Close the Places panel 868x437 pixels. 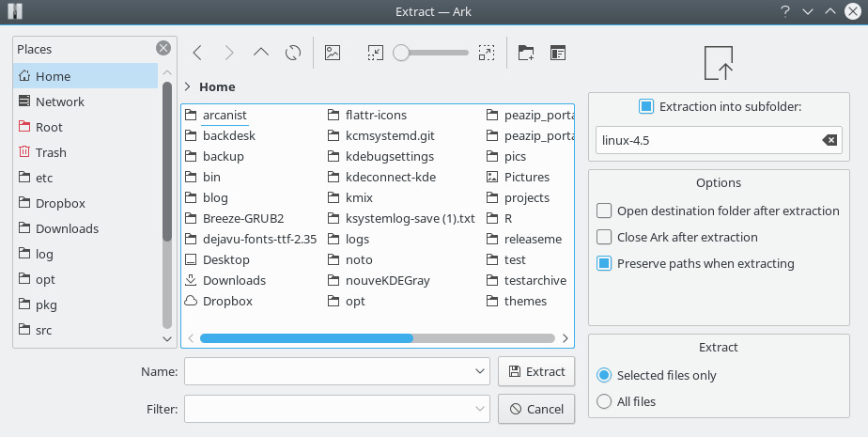(x=163, y=49)
